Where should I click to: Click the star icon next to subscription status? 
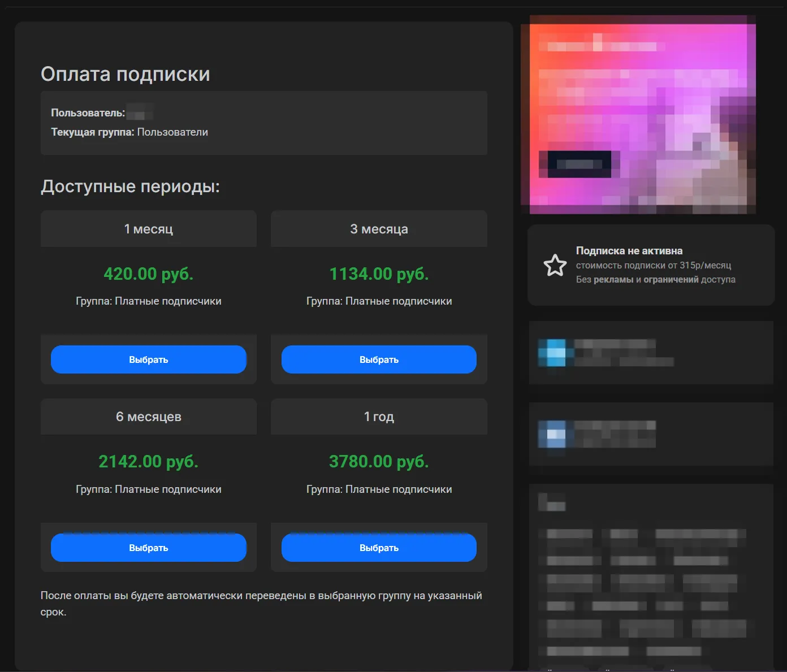tap(556, 265)
